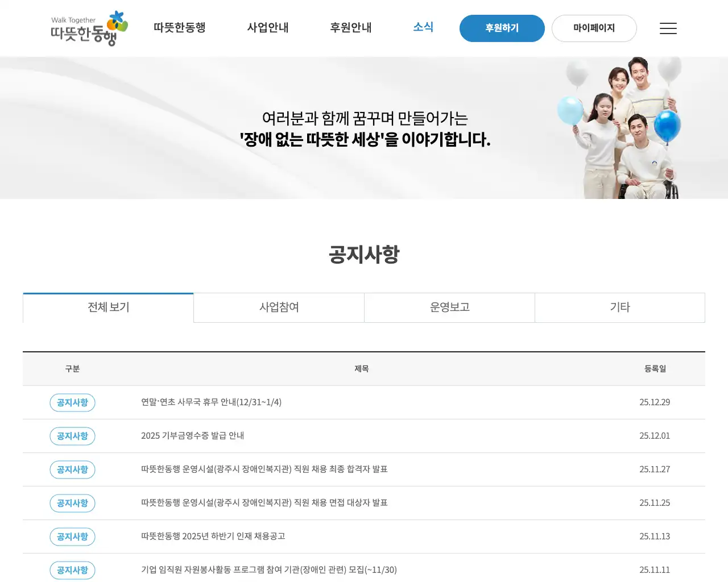Stay on the 전체 보기 tab
Screen dimensions: 728x582
point(107,307)
